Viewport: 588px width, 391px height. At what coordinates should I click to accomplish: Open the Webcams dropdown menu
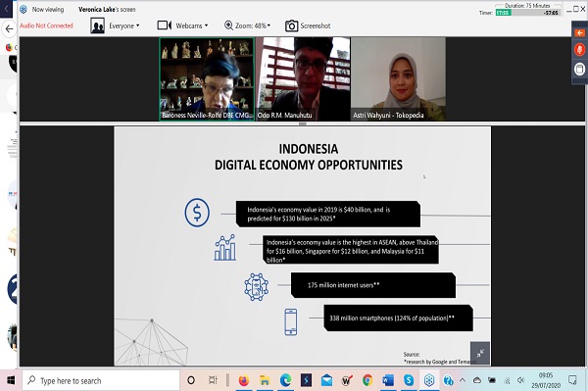pyautogui.click(x=182, y=25)
